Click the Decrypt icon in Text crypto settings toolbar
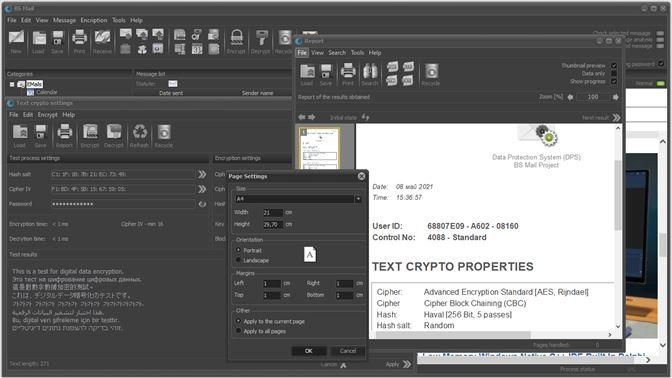 click(114, 132)
